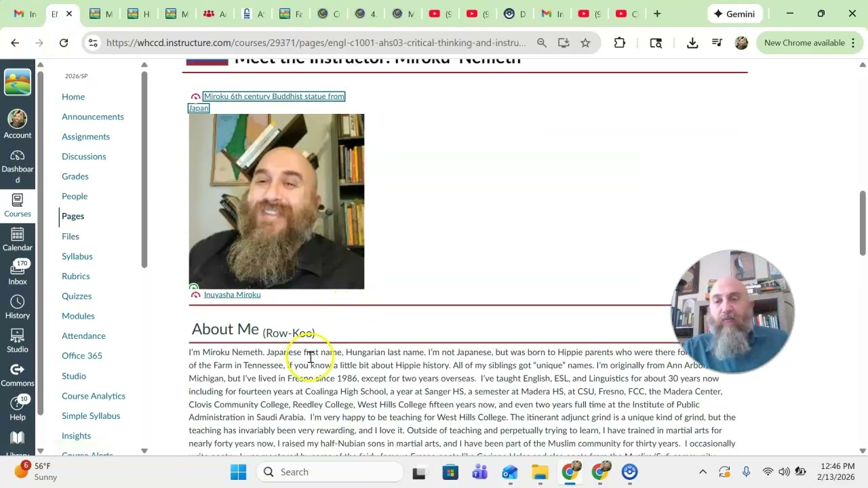Open History in Canvas sidebar
868x488 pixels.
18,307
